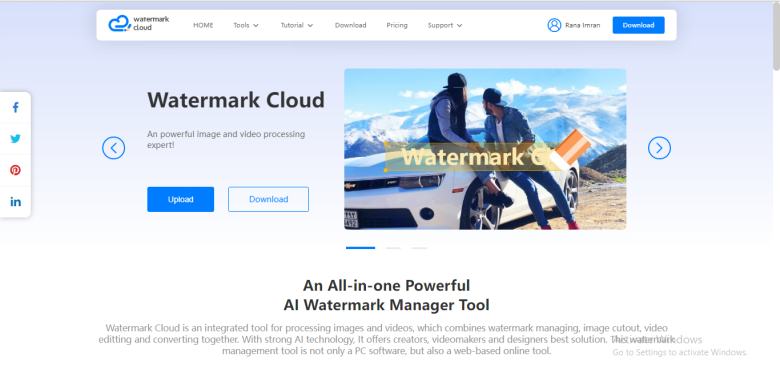The width and height of the screenshot is (780, 377).
Task: Click the Watermark Cloud logo
Action: point(139,23)
